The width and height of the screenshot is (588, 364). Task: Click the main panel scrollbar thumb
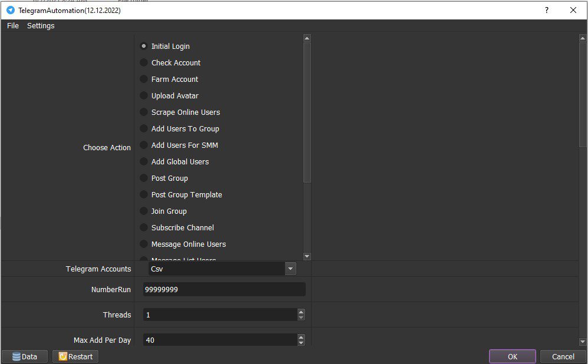pyautogui.click(x=583, y=94)
